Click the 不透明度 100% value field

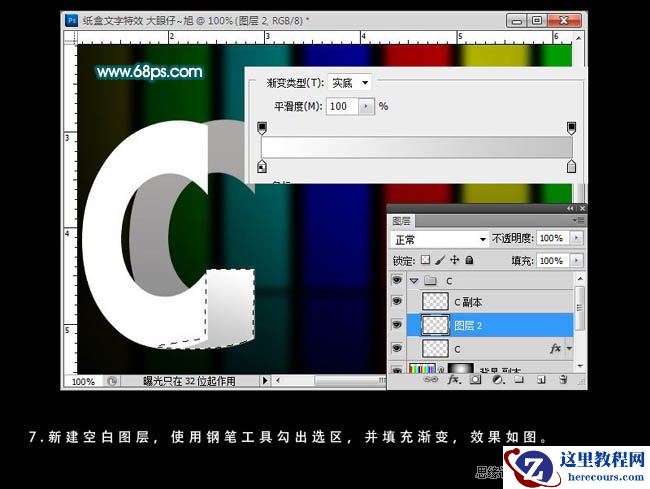(x=553, y=238)
